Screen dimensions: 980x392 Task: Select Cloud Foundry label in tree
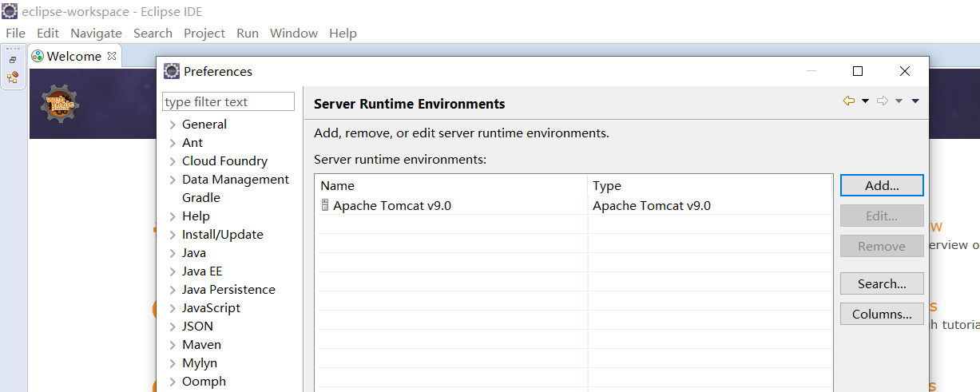[x=224, y=161]
